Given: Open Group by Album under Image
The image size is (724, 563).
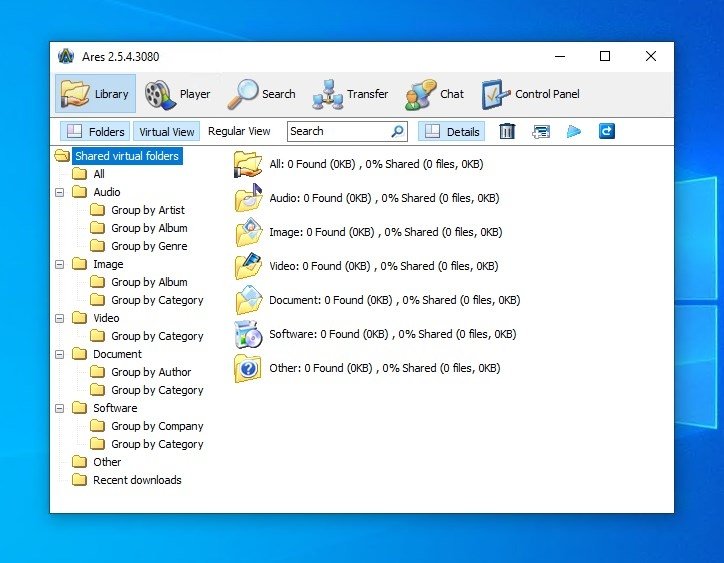Looking at the screenshot, I should pos(149,282).
